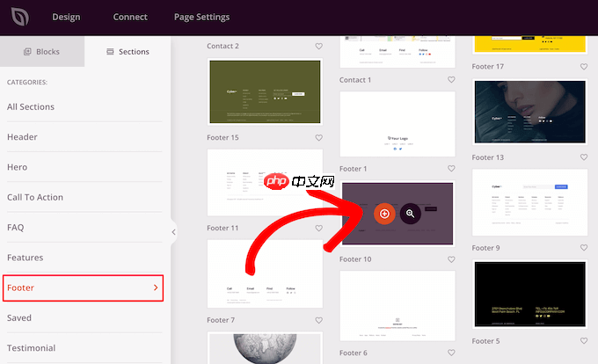Favorite the Footer 10 section heart
The height and width of the screenshot is (364, 598).
pyautogui.click(x=451, y=259)
